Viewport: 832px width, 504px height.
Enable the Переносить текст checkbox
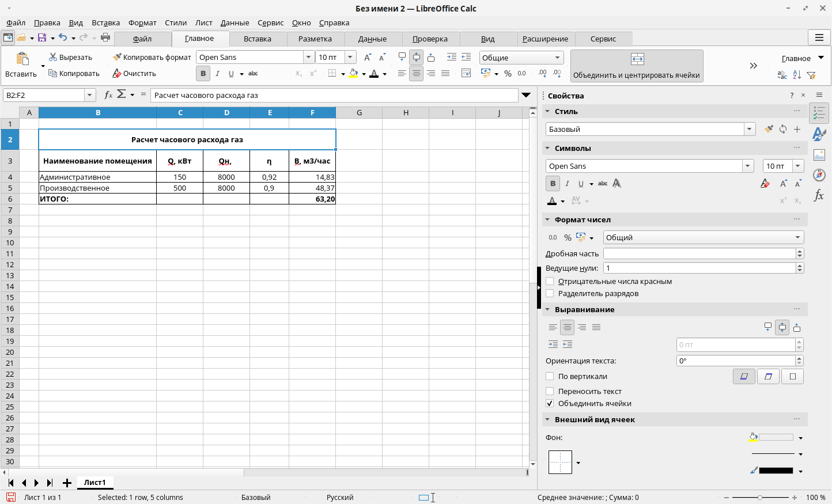(x=550, y=392)
